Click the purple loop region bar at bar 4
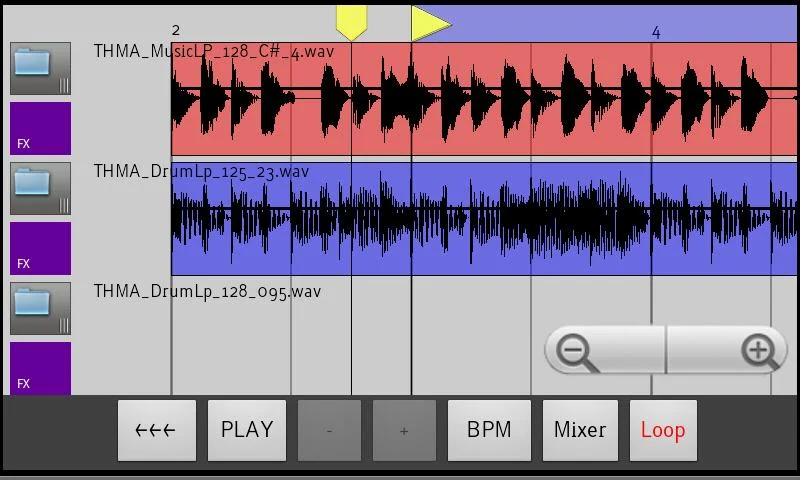This screenshot has height=480, width=800. 656,23
